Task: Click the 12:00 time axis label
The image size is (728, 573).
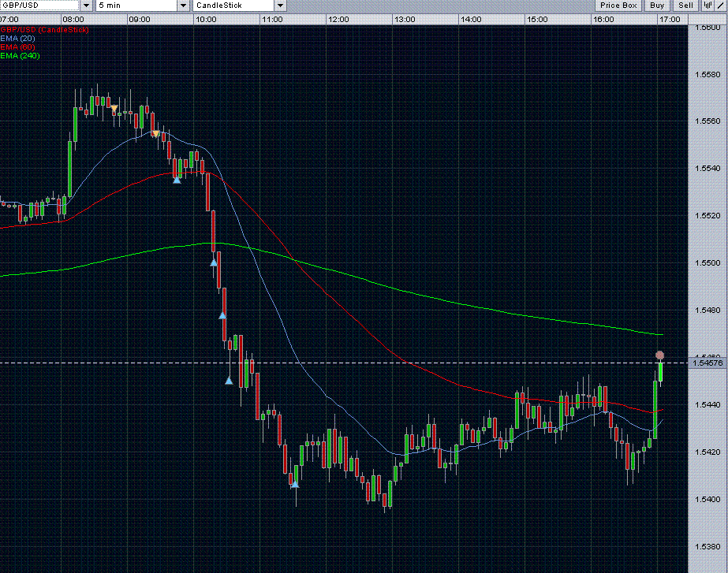Action: [338, 18]
